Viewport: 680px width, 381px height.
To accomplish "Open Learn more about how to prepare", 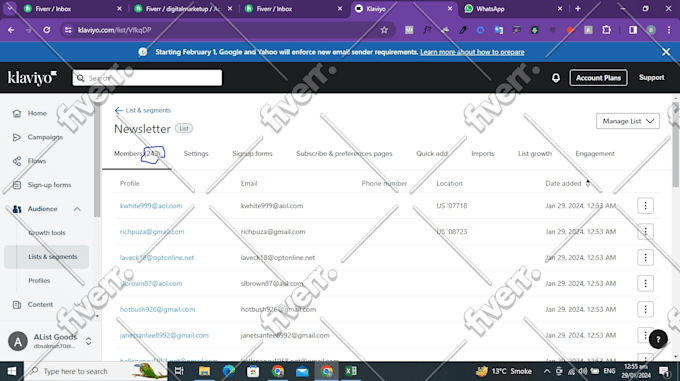I will tap(472, 52).
